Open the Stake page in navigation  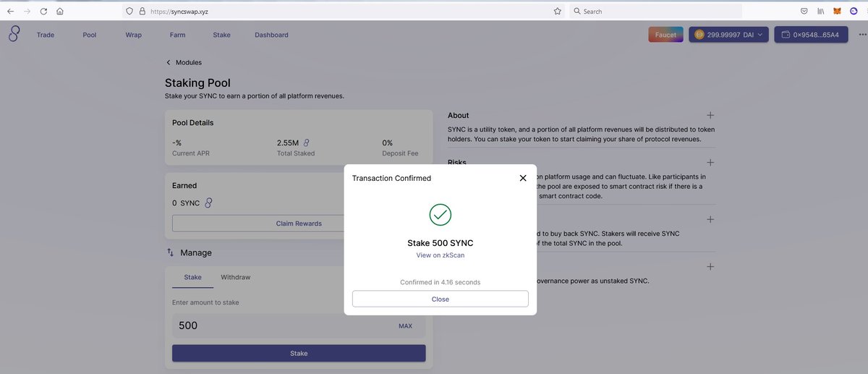pos(221,35)
